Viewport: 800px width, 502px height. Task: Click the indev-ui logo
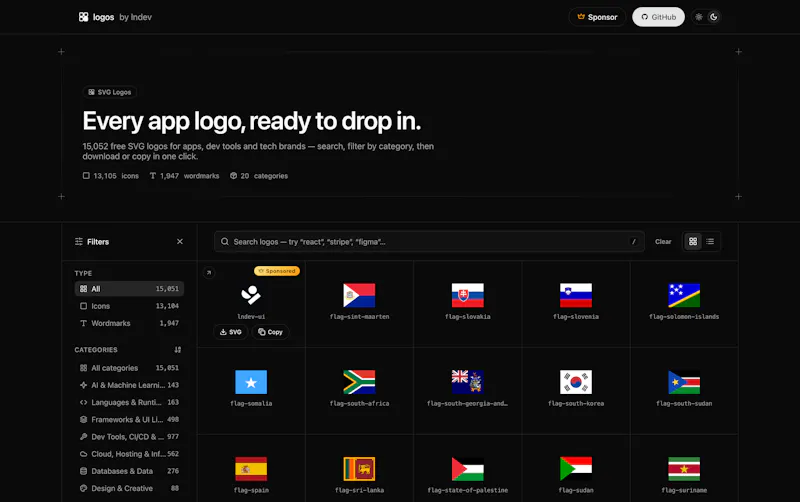pos(251,294)
